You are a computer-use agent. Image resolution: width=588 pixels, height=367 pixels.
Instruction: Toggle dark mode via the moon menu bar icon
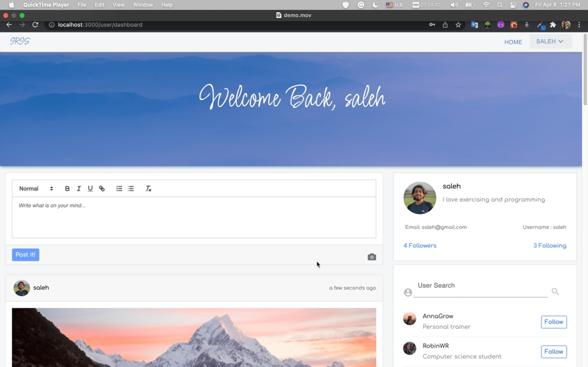click(375, 5)
